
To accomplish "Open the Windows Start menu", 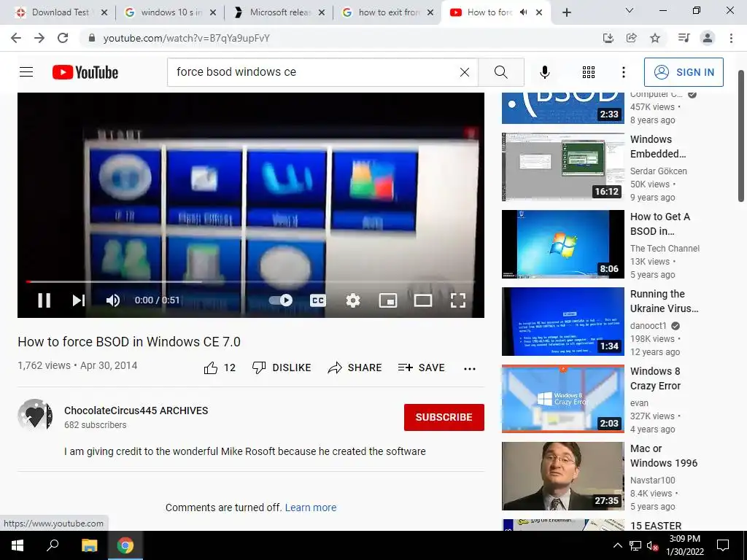I will (x=18, y=545).
